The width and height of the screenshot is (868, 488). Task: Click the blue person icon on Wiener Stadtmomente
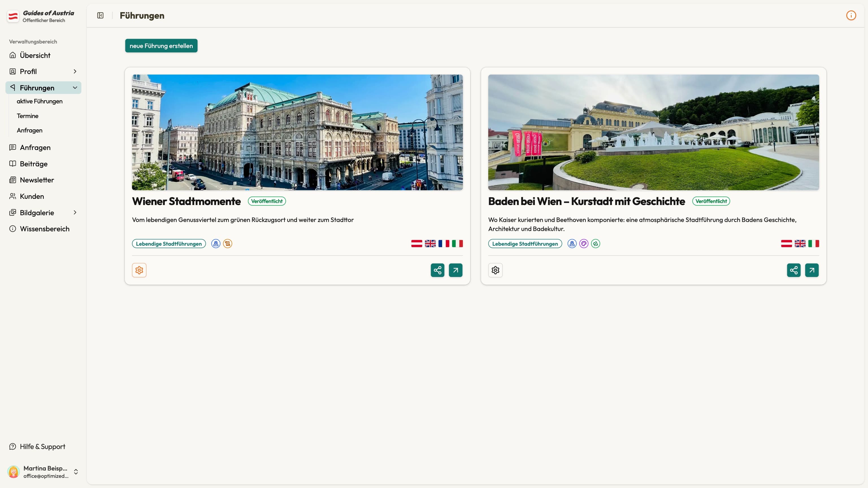(216, 243)
